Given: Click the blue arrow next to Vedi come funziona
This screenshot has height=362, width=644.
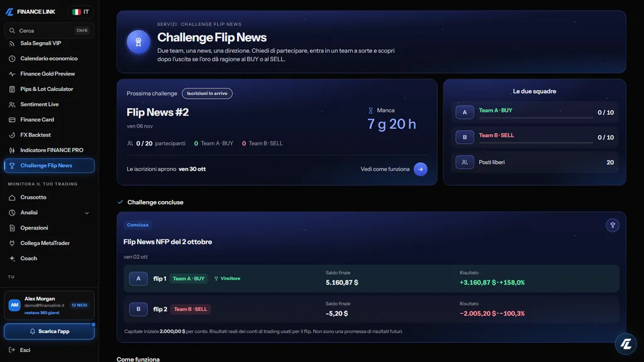Looking at the screenshot, I should click(421, 169).
